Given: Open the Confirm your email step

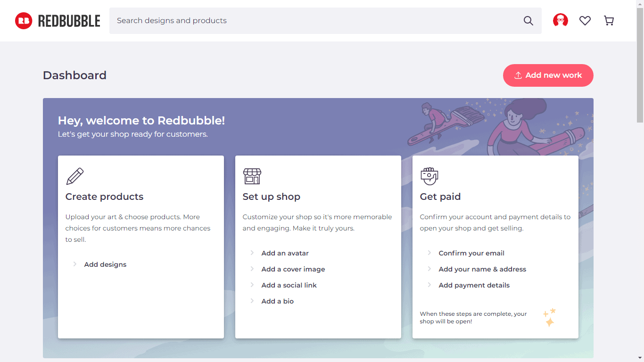Looking at the screenshot, I should (x=471, y=253).
